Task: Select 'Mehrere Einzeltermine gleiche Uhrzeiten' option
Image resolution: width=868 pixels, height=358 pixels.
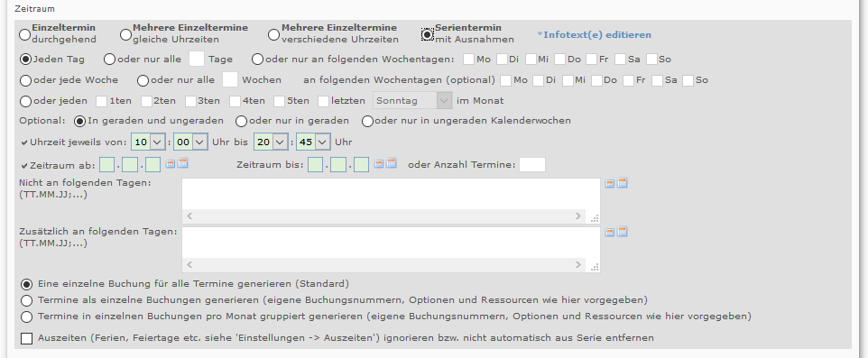Action: click(x=125, y=34)
